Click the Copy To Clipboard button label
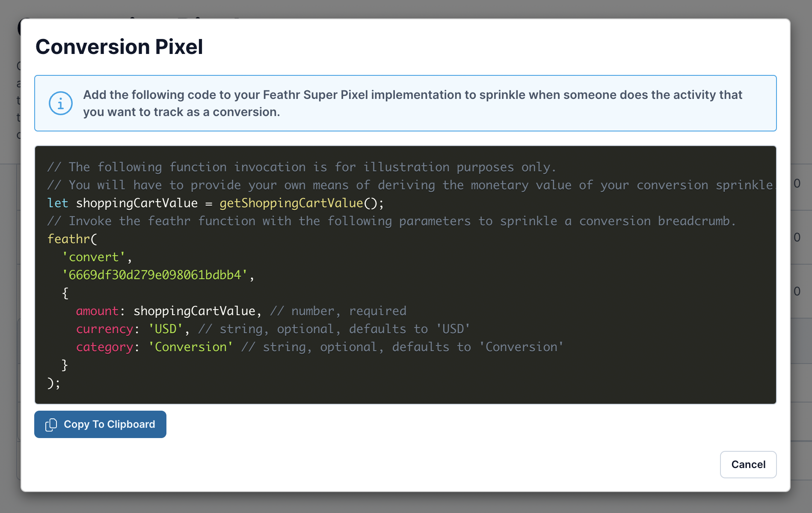 pos(110,424)
